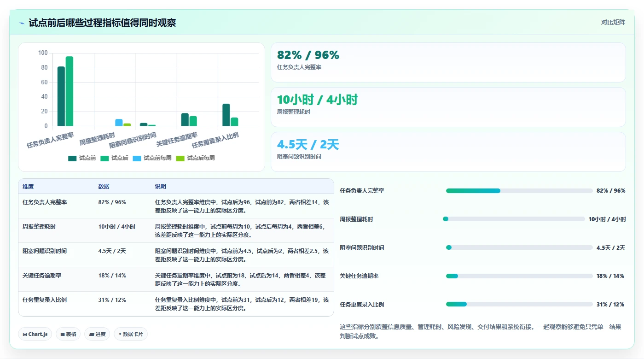Click the 100 value on the chart Y-axis
This screenshot has height=359, width=644.
(43, 53)
